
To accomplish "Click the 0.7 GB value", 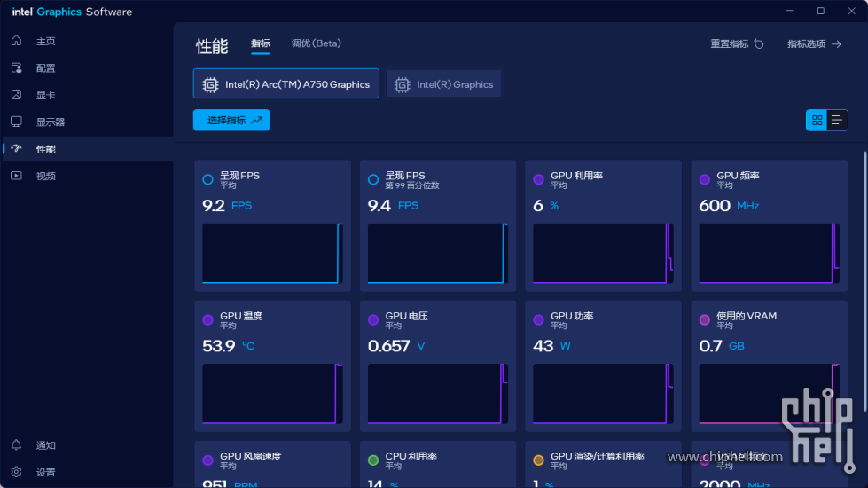I will point(722,346).
